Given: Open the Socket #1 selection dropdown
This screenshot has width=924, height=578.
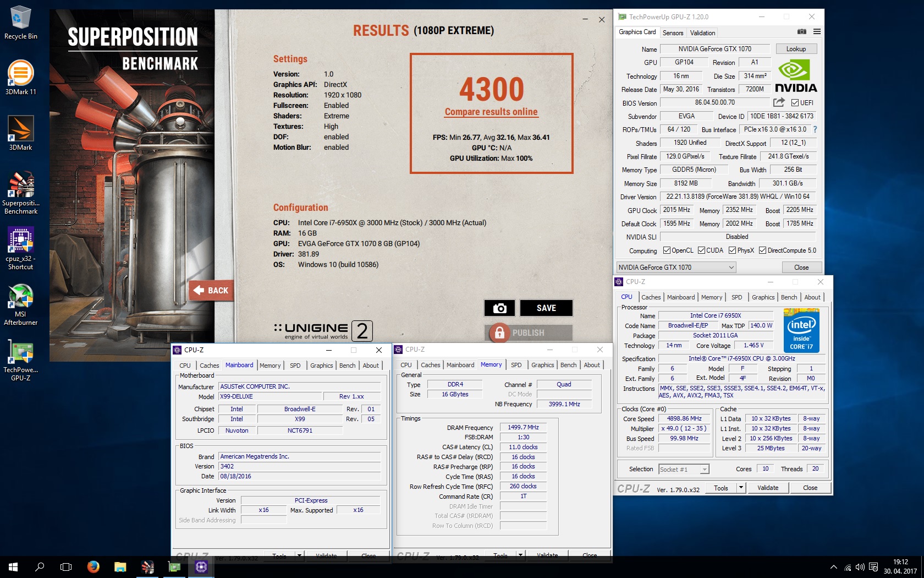Looking at the screenshot, I should [684, 470].
